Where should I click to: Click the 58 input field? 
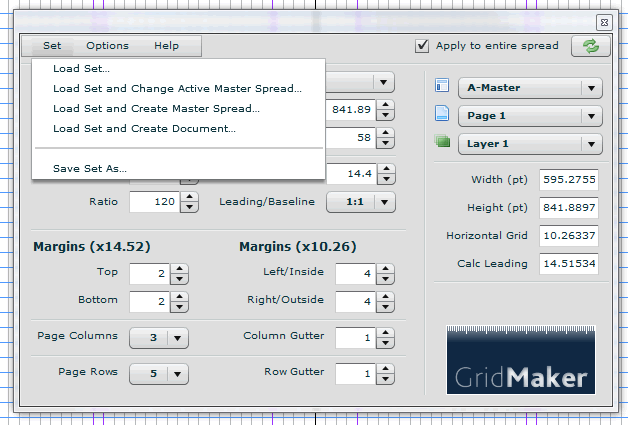351,138
